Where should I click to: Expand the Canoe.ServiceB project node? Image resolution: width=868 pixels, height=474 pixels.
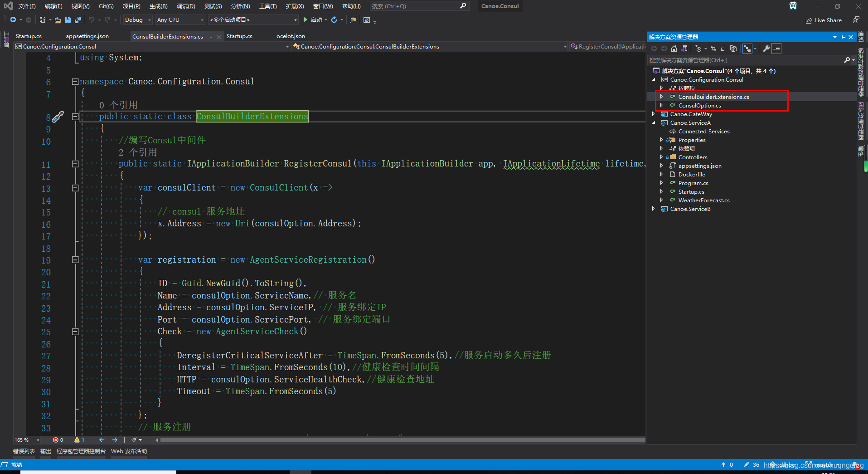pos(654,209)
